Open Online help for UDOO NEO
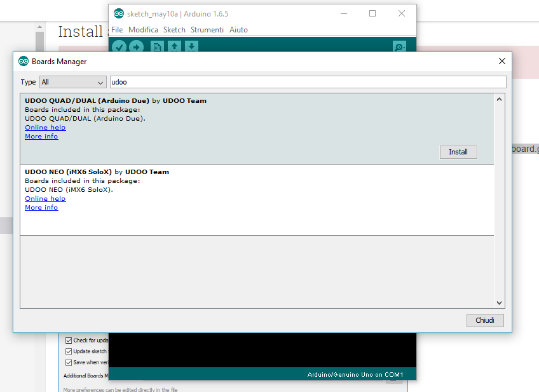 (x=45, y=199)
